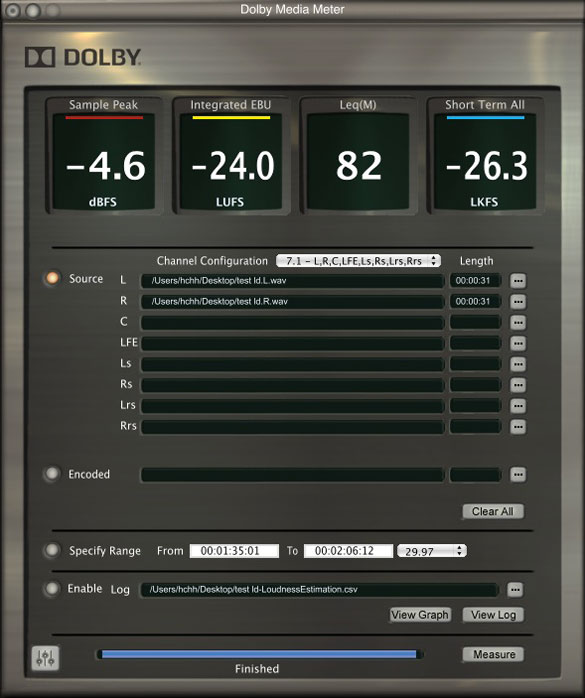585x698 pixels.
Task: Click the Clear All button
Action: (493, 511)
